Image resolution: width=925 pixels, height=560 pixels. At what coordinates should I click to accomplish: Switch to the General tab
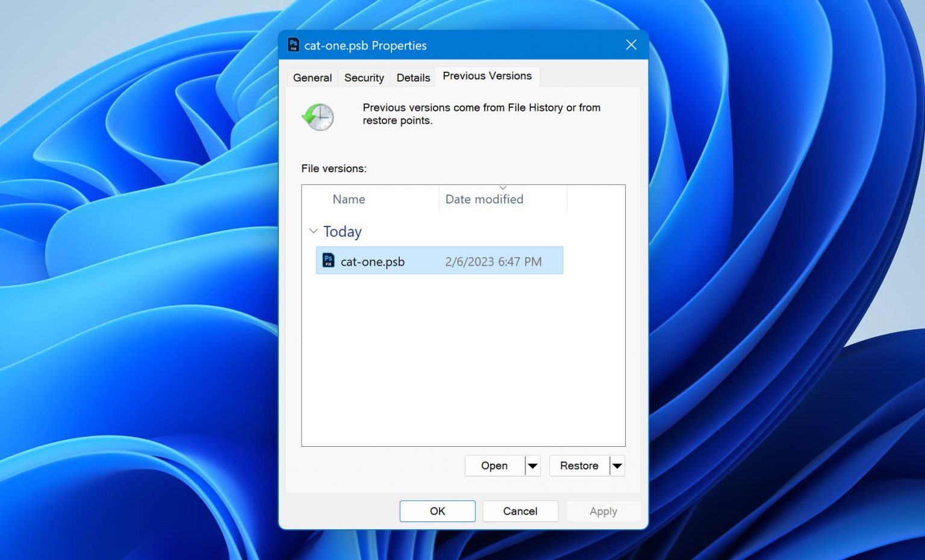click(x=312, y=77)
